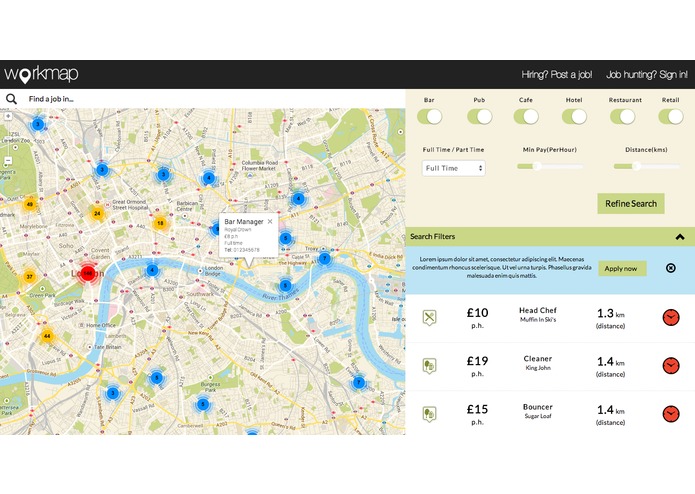Click the blue 7 marker at the map's lower right
The width and height of the screenshot is (695, 494).
(359, 382)
